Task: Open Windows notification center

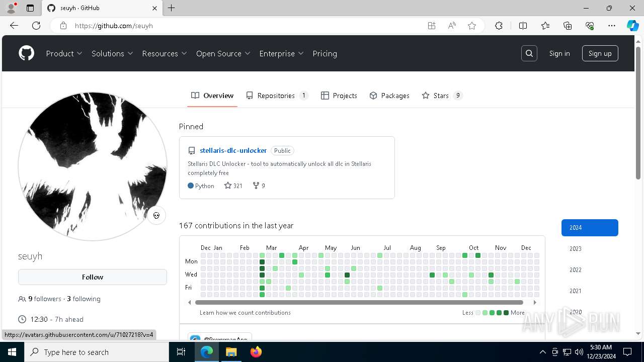Action: (x=627, y=352)
